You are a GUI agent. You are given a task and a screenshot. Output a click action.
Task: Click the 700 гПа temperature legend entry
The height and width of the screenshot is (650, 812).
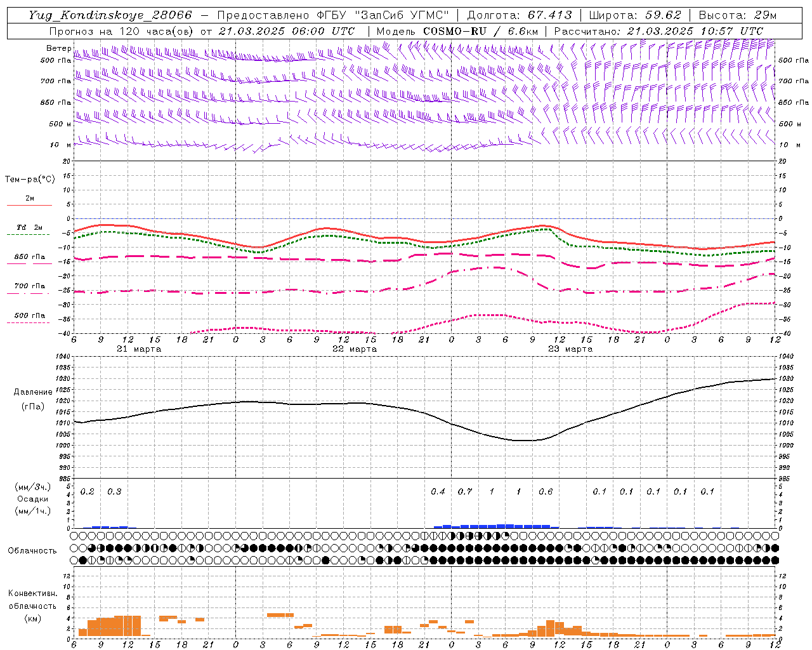point(30,286)
